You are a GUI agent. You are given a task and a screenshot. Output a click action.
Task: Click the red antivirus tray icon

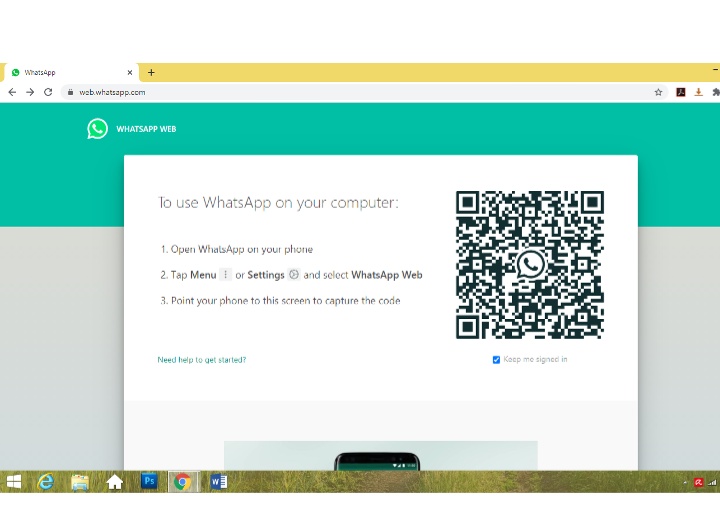pos(698,482)
